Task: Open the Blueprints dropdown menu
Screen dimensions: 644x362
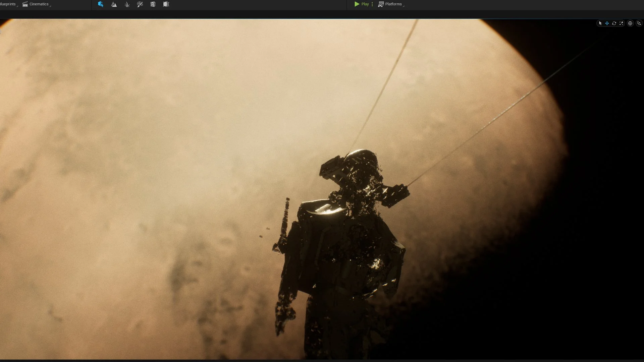Action: (9, 4)
